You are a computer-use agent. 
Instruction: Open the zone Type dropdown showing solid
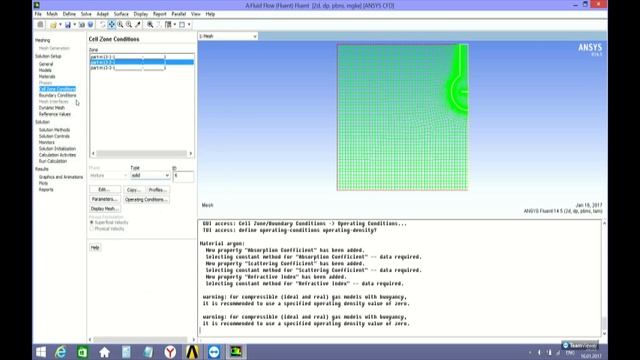150,176
